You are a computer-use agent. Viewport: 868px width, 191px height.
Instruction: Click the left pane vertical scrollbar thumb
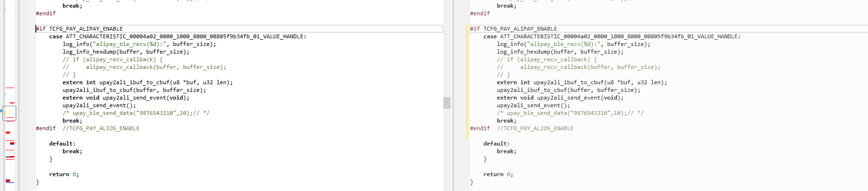[x=447, y=103]
